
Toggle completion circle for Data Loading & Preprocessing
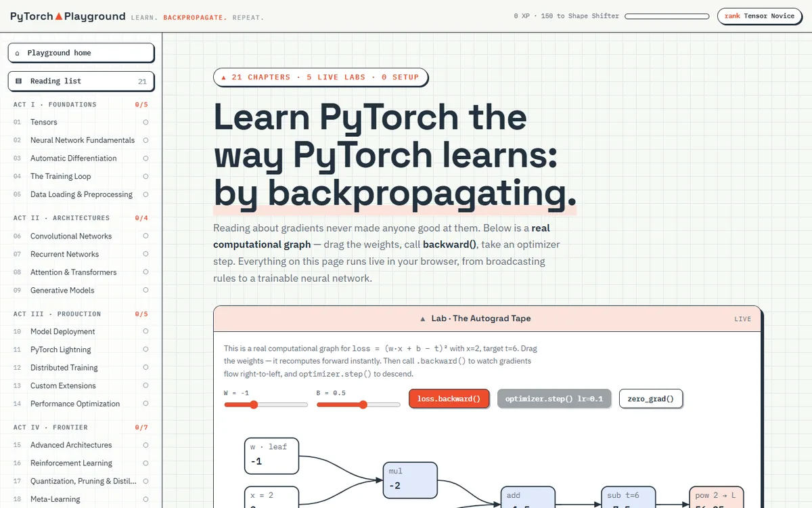145,194
